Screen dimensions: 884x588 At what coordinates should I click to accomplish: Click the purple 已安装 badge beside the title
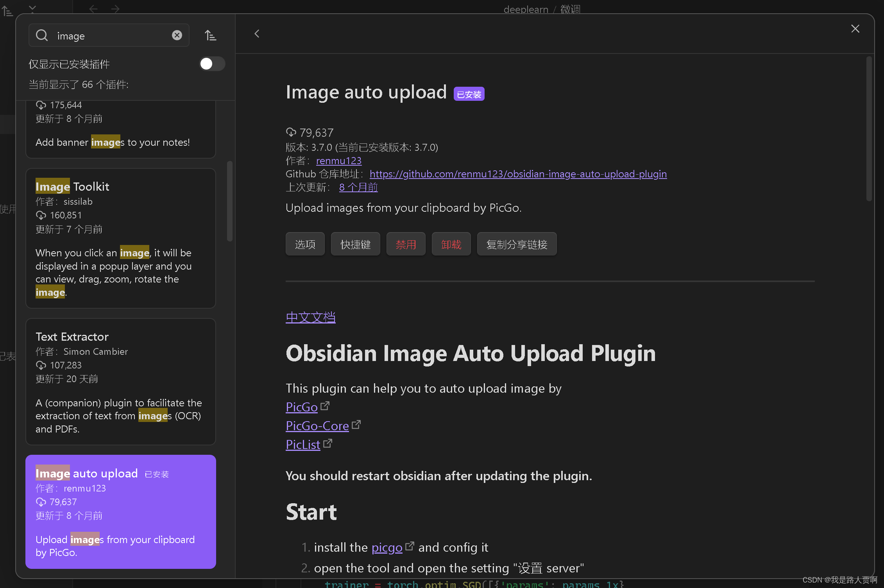469,94
